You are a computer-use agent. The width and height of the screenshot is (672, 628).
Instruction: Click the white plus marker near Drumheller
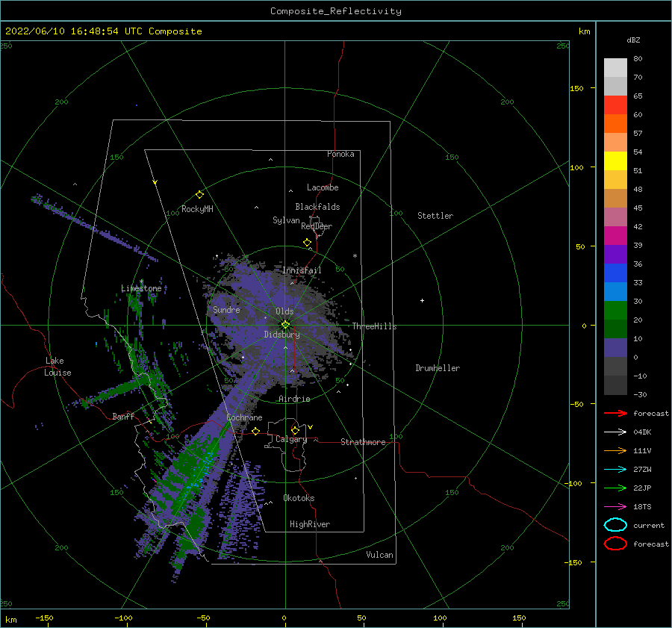[422, 300]
